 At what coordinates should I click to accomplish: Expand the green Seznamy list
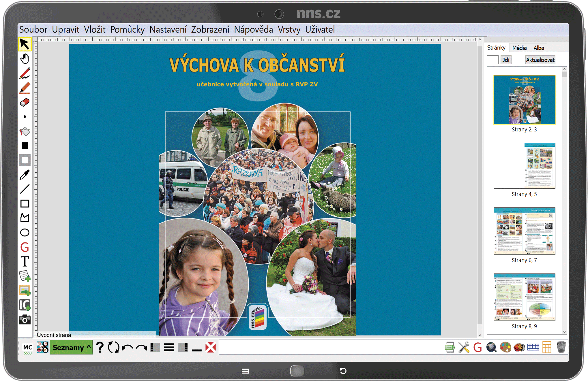coord(71,347)
